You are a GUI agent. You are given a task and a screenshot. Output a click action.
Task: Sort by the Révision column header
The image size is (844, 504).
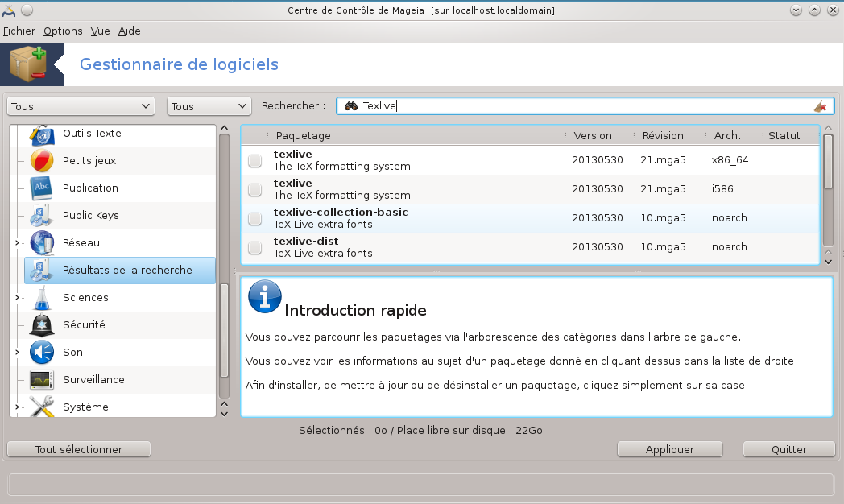click(669, 135)
